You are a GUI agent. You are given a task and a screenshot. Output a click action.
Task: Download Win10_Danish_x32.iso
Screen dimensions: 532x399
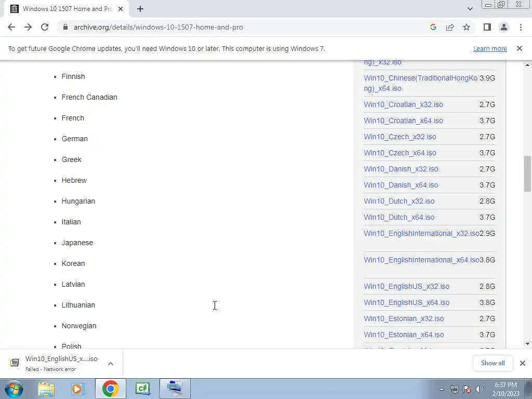[401, 169]
